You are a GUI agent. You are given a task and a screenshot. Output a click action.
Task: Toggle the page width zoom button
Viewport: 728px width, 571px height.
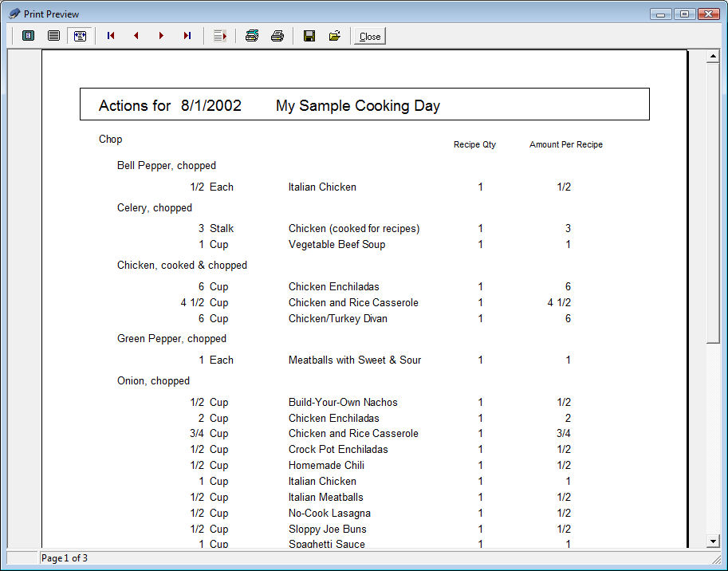coord(80,36)
